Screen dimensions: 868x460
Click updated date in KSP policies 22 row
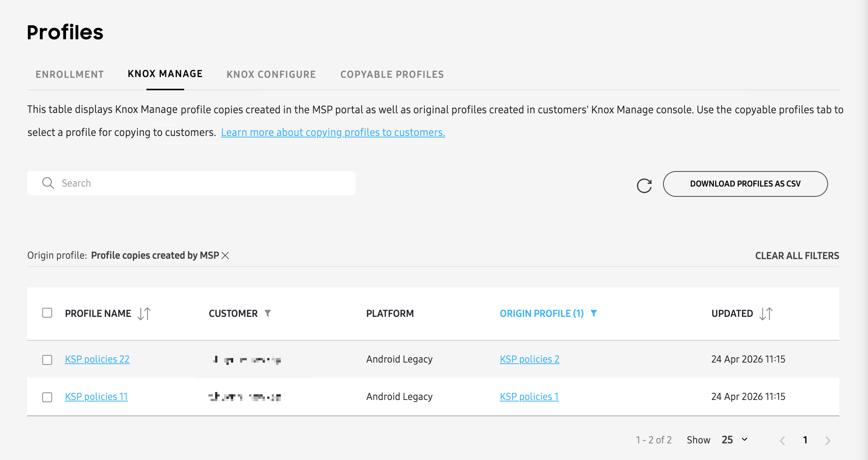pos(748,359)
